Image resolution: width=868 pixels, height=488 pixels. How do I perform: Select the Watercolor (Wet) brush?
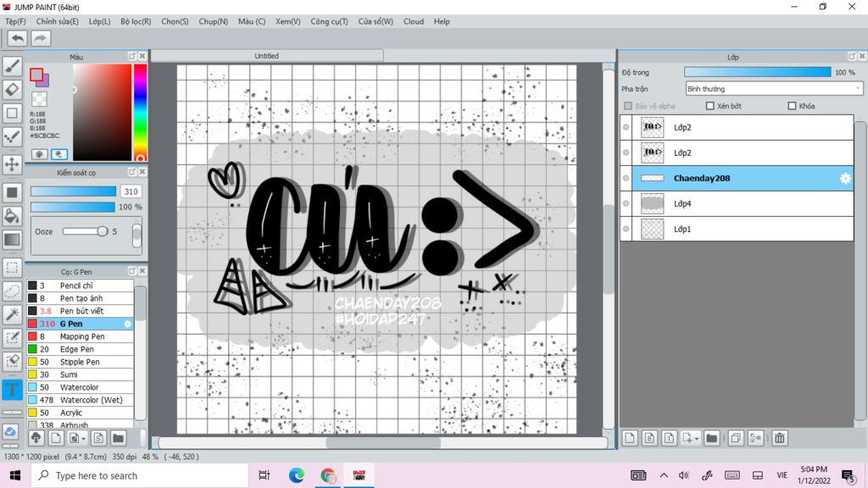tap(81, 400)
